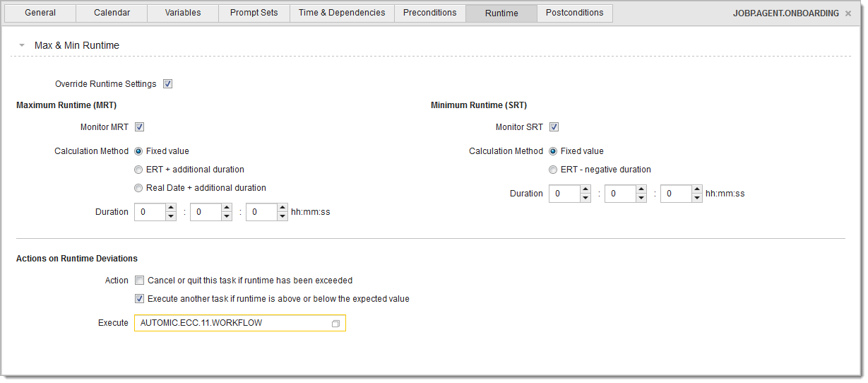Collapse the Max & Min Runtime section
The image size is (868, 383).
coord(22,46)
